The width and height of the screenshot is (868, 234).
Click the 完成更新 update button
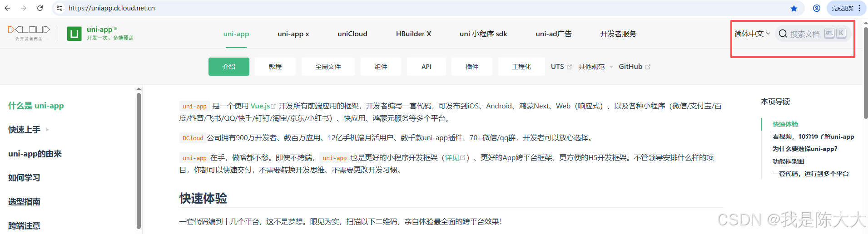pyautogui.click(x=847, y=8)
